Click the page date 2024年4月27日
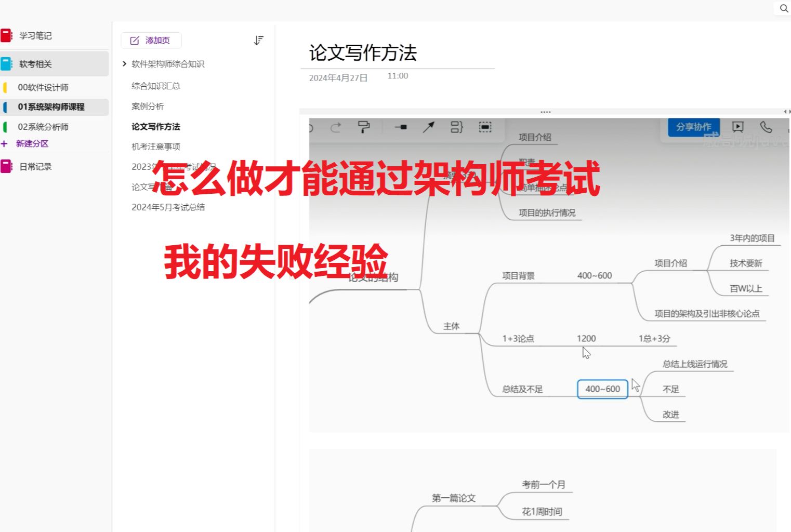This screenshot has width=791, height=532. 338,78
